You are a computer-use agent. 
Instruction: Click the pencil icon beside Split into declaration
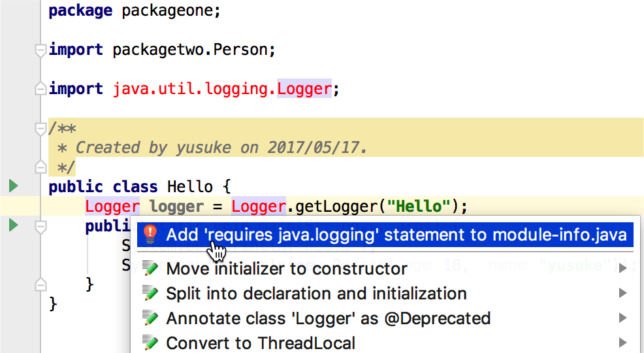coord(150,294)
